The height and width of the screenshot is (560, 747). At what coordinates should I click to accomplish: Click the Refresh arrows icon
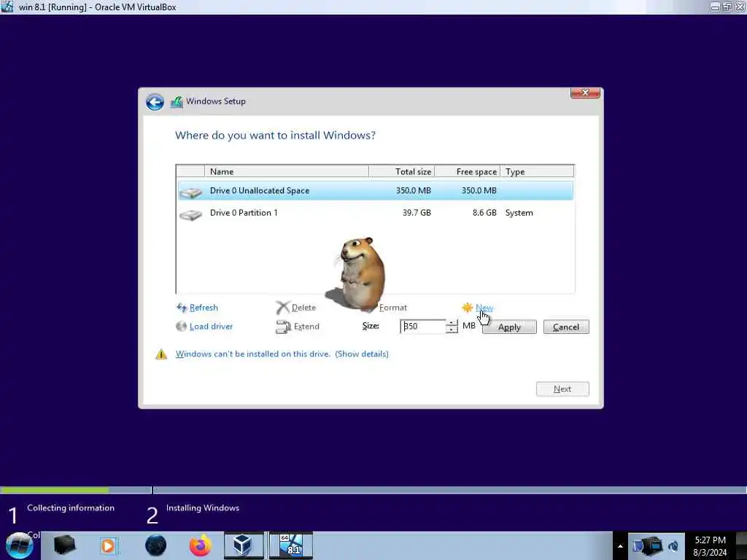click(x=182, y=308)
